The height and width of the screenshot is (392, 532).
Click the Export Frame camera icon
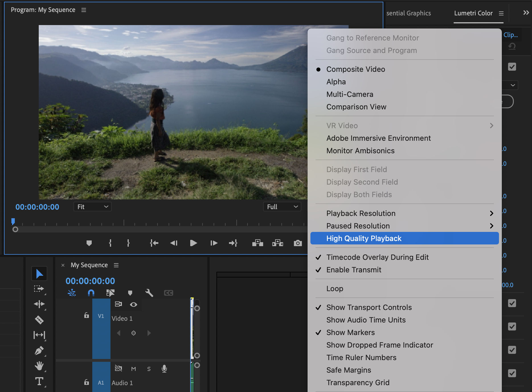tap(298, 243)
